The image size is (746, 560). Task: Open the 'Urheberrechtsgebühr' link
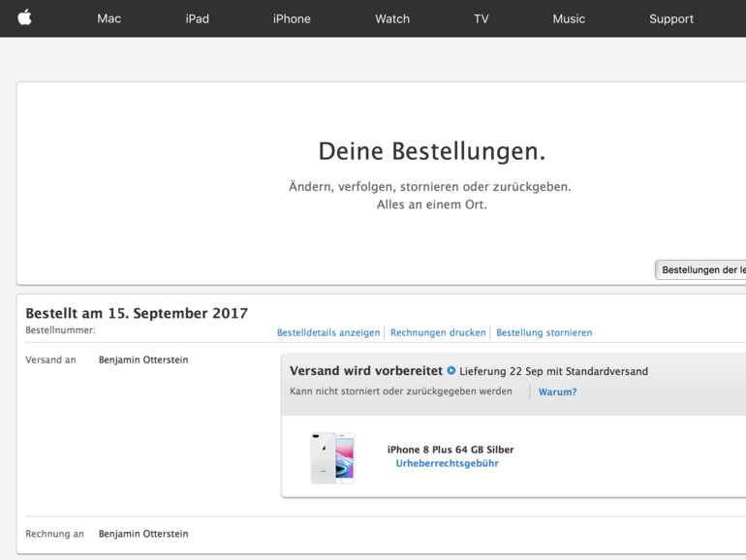447,463
